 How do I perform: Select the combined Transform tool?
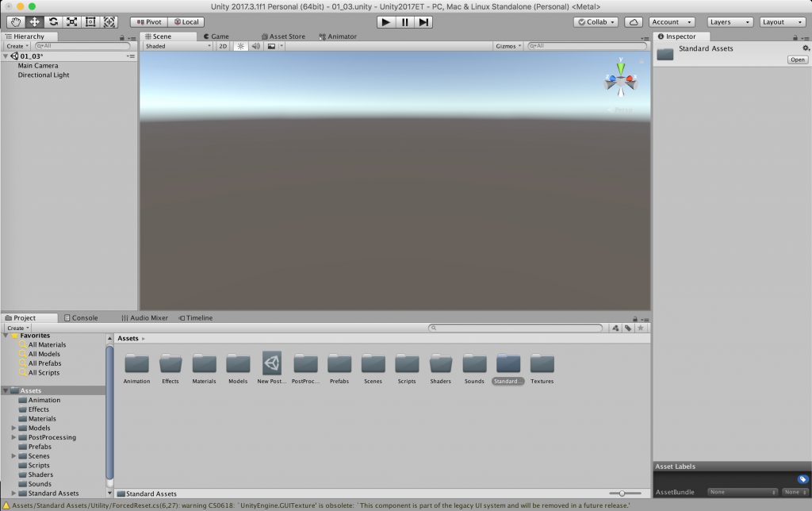pos(109,21)
